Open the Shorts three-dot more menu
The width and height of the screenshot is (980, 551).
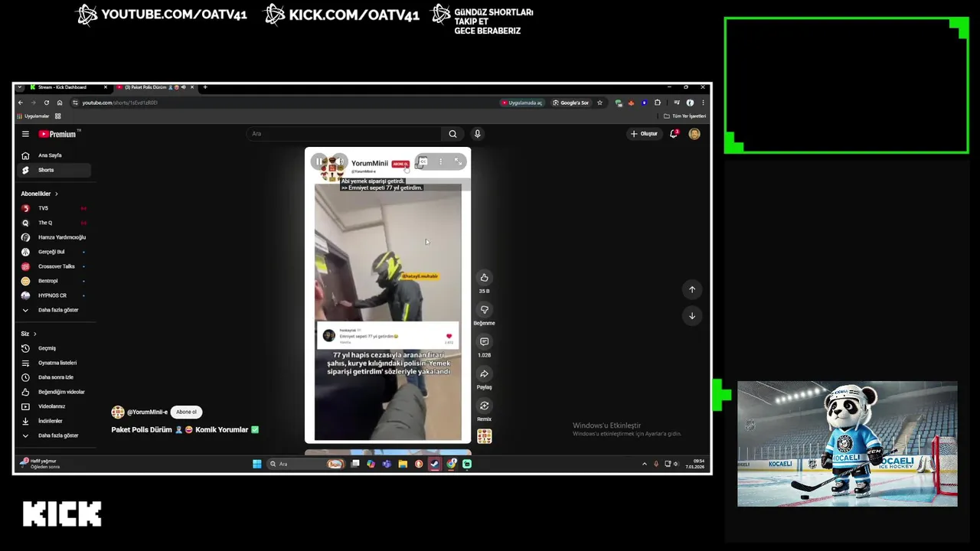(x=440, y=161)
